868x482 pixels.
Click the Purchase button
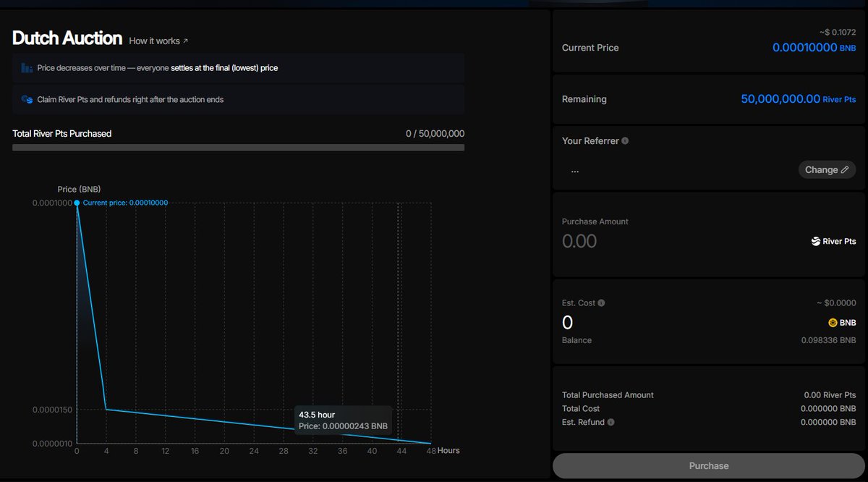click(x=709, y=466)
